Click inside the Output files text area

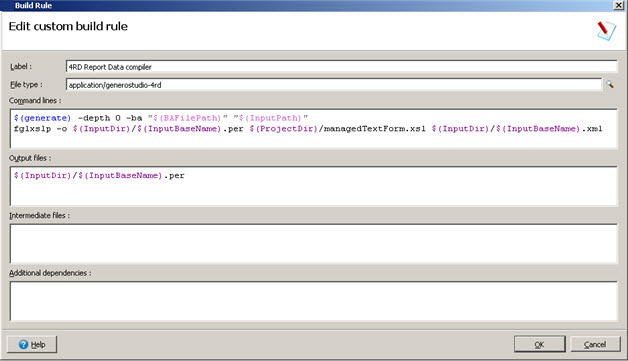click(x=314, y=186)
